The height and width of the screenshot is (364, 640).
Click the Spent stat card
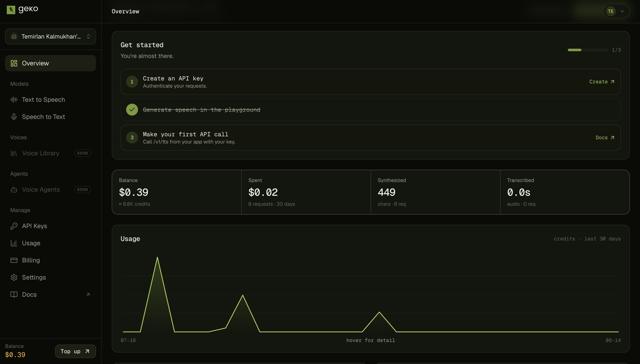(306, 192)
